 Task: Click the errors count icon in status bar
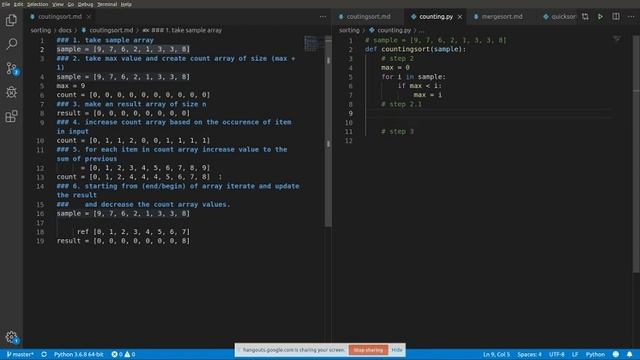click(117, 354)
